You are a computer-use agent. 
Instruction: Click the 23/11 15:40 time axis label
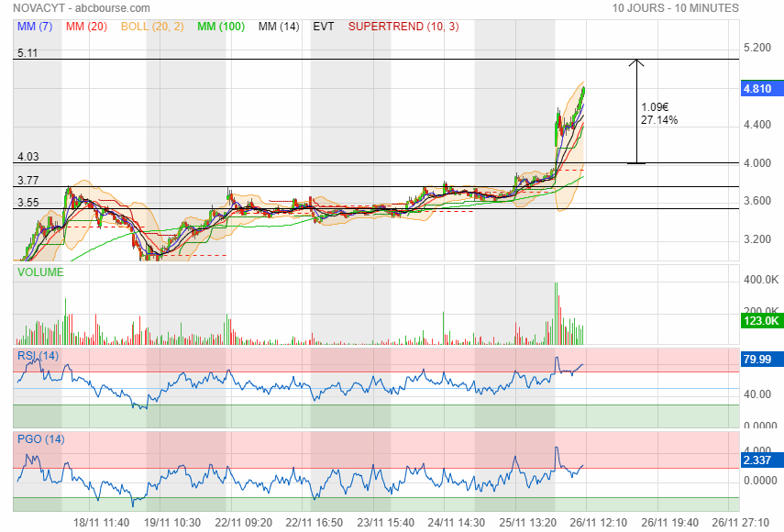coord(385,523)
